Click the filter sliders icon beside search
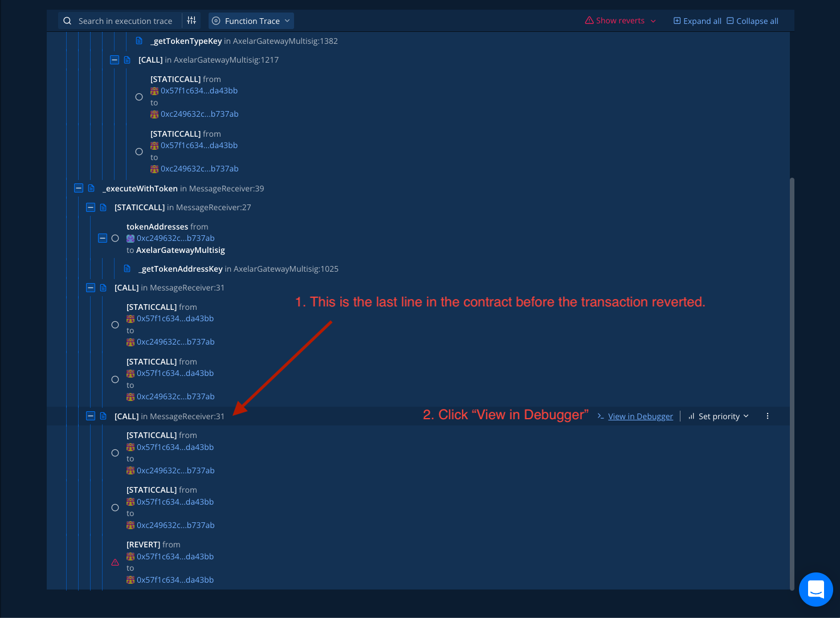Screen dimensions: 840x618 (191, 21)
